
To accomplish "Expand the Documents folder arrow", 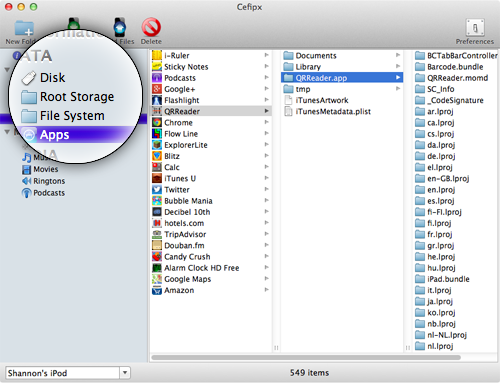I will tap(398, 55).
